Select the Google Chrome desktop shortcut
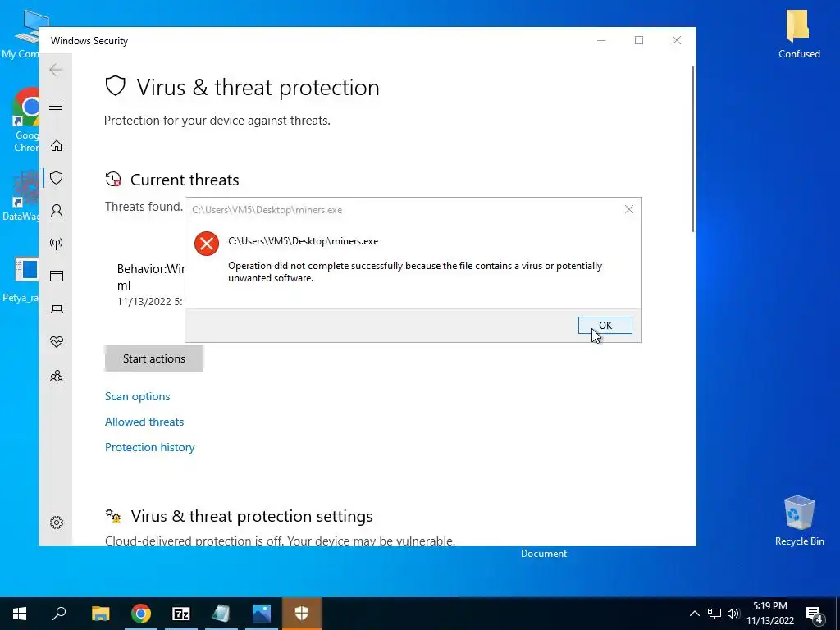Viewport: 840px width, 630px height. click(25, 121)
